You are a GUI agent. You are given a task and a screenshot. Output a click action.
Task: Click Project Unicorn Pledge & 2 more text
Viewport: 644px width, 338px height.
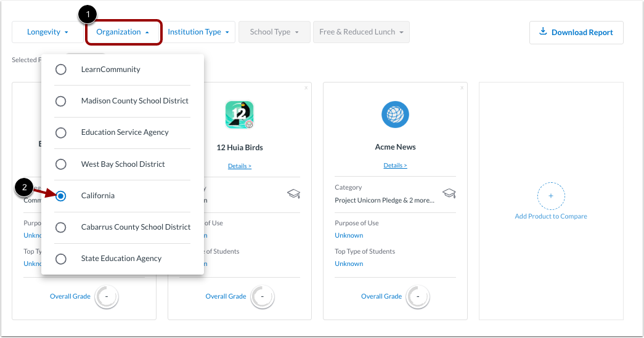(x=385, y=200)
